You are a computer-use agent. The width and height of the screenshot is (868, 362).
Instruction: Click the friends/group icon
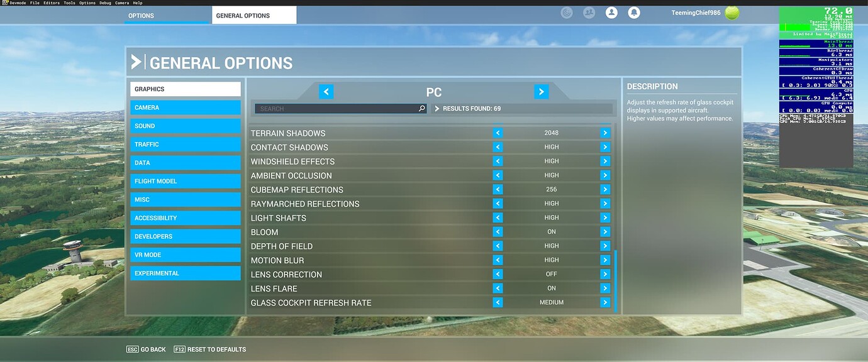[x=589, y=12]
